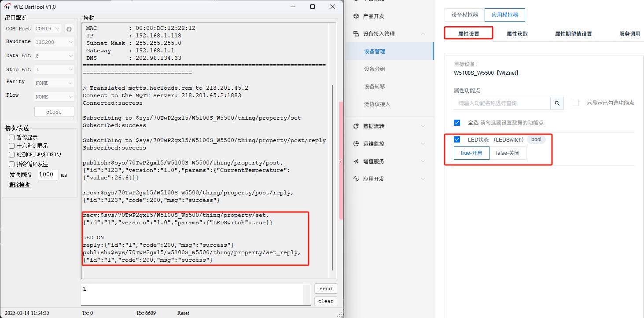The image size is (644, 318).
Task: Click the 产品开发 cube icon
Action: click(356, 16)
